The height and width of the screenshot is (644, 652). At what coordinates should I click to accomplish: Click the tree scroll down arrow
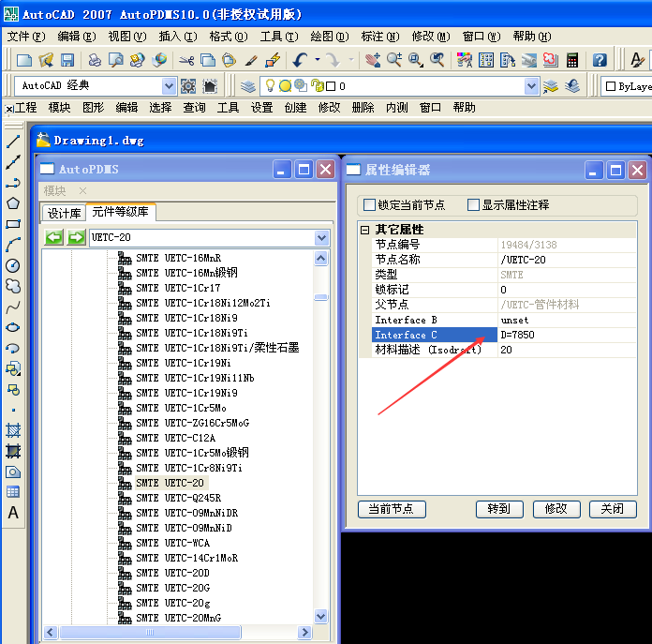(x=321, y=616)
